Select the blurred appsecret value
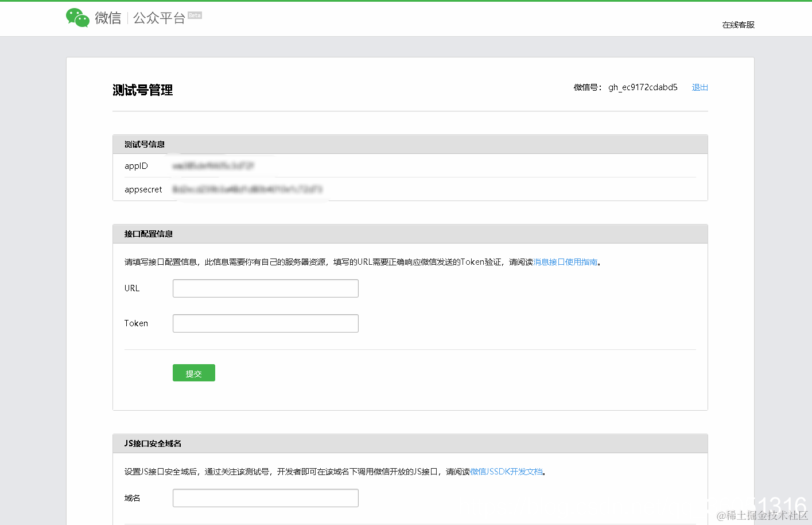 (x=247, y=189)
